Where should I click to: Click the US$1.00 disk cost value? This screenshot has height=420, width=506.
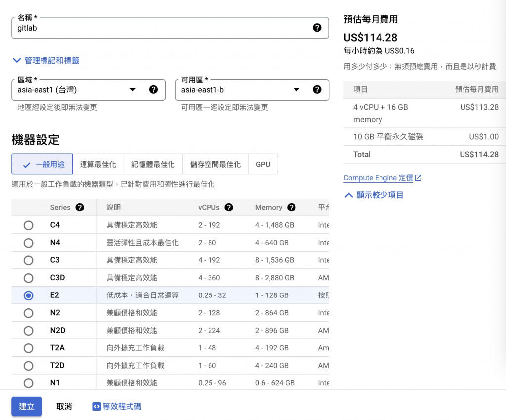(x=484, y=137)
